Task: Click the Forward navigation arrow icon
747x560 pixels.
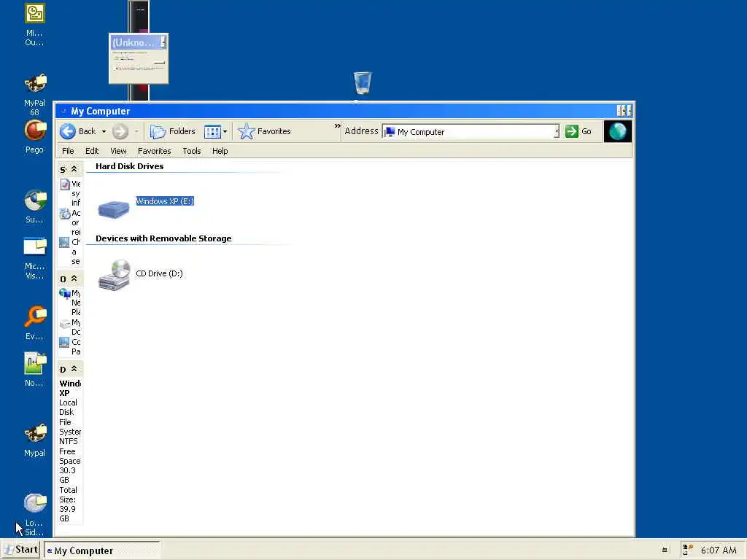Action: (x=120, y=131)
